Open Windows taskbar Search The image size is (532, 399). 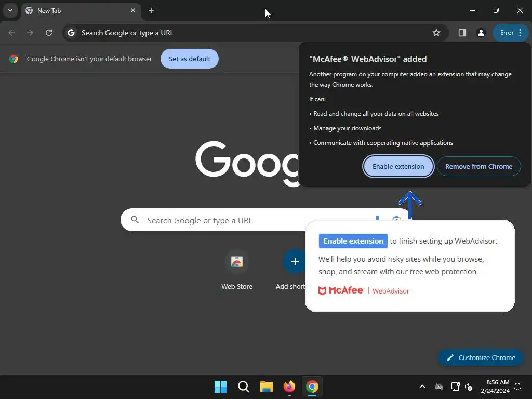tap(244, 387)
